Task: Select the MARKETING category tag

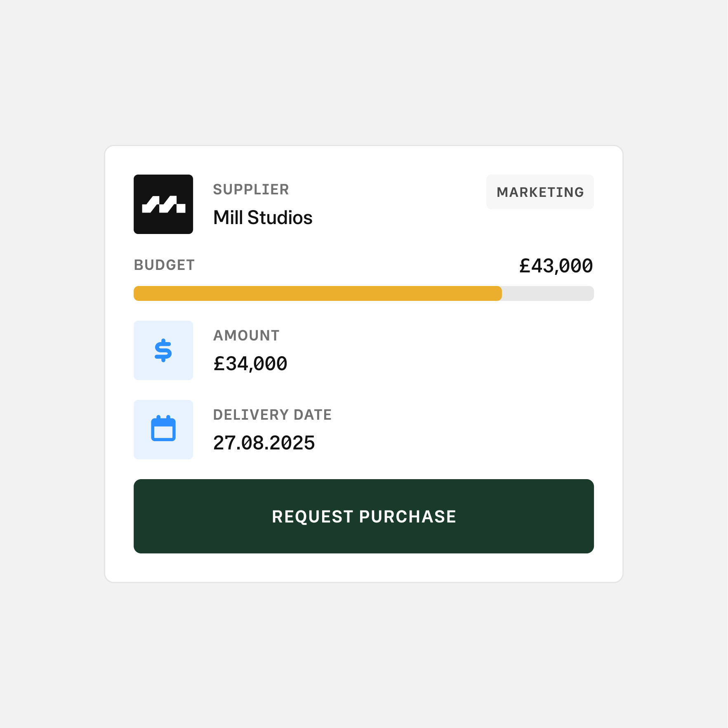Action: point(540,192)
